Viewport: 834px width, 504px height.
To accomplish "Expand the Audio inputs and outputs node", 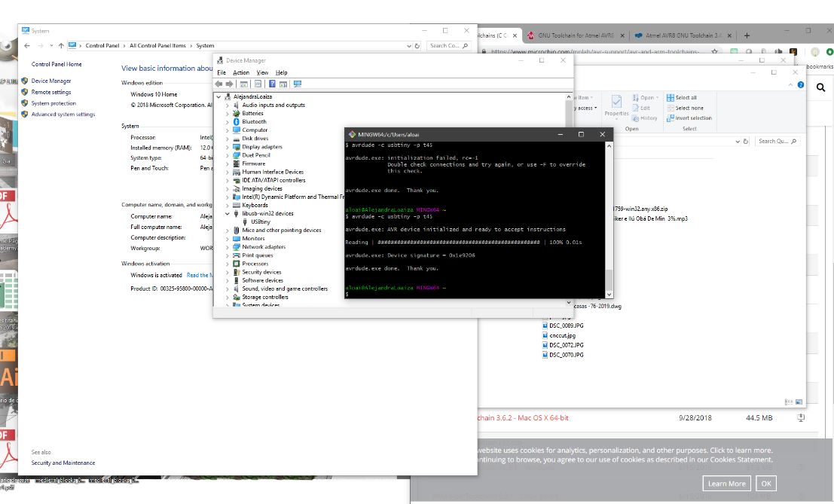I will (x=227, y=105).
